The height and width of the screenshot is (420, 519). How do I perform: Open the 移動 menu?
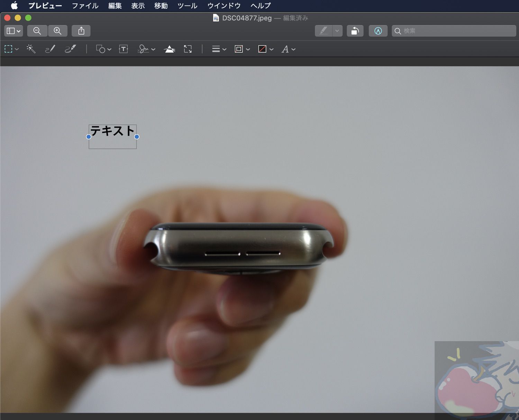coord(161,6)
